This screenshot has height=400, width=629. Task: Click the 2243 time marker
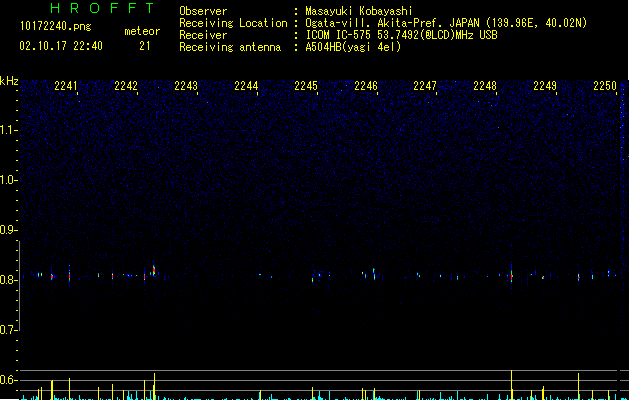point(186,86)
